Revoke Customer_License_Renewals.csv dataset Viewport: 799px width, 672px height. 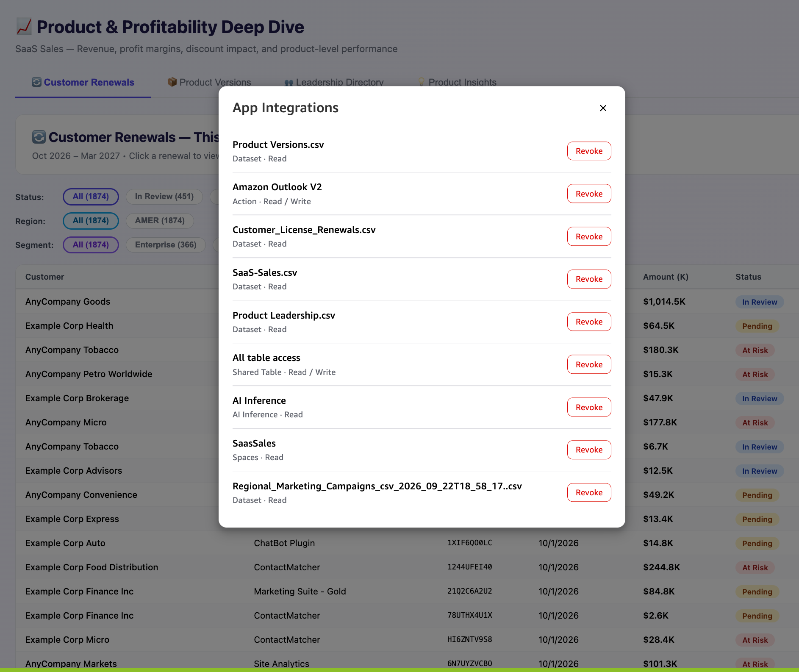(x=589, y=236)
